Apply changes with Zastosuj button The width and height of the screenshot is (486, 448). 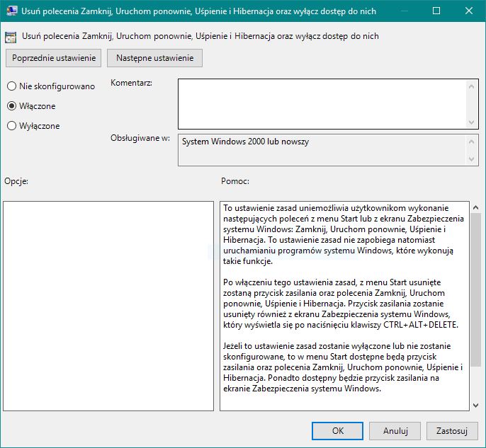452,431
